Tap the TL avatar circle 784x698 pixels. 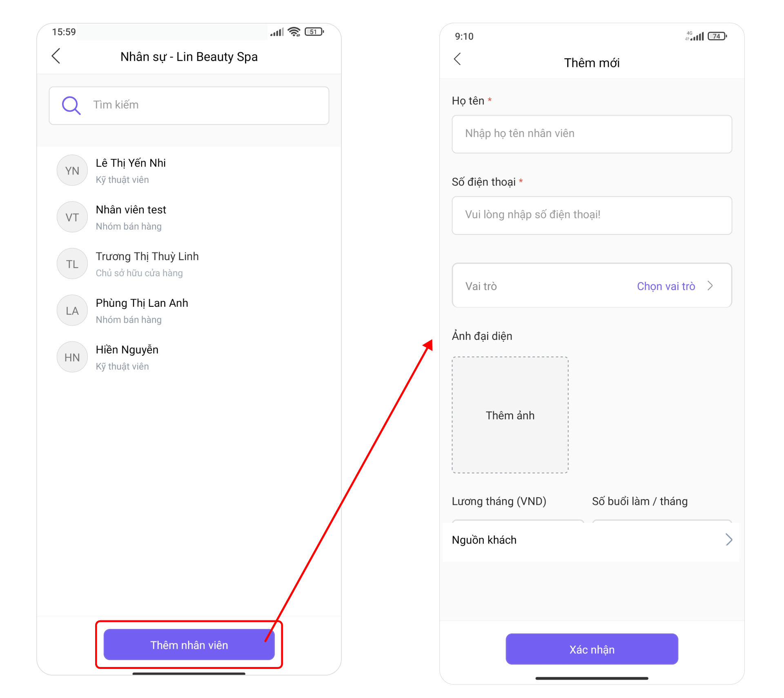[72, 264]
